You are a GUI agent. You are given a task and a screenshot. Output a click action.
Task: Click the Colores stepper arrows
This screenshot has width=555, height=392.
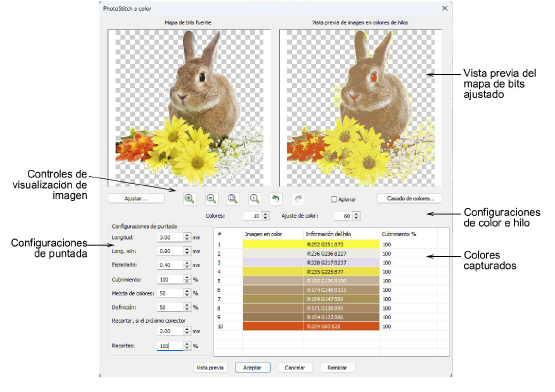(266, 216)
